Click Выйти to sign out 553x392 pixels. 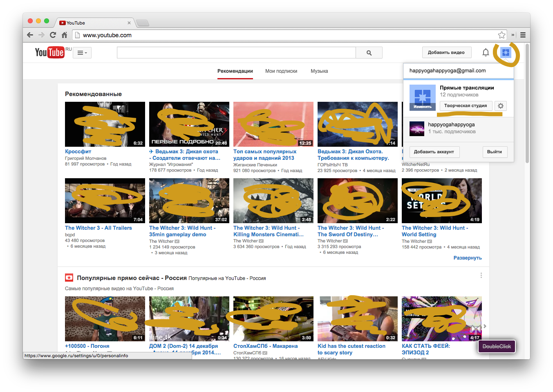click(495, 152)
